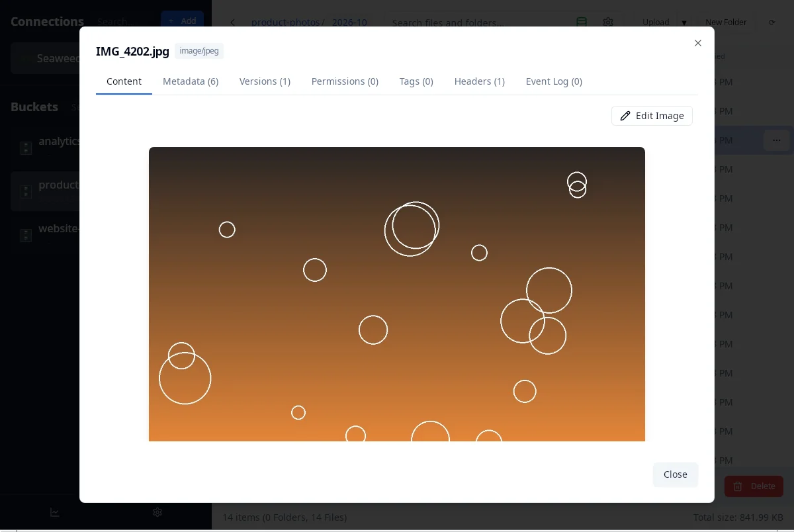Create a New Folder
794x532 pixels.
726,22
